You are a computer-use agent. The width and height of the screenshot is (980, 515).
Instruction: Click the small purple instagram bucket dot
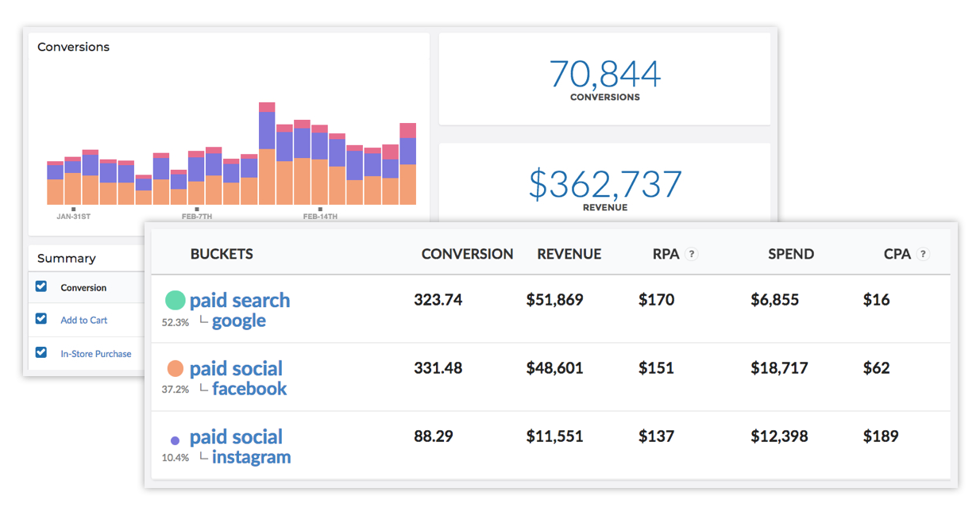point(175,440)
